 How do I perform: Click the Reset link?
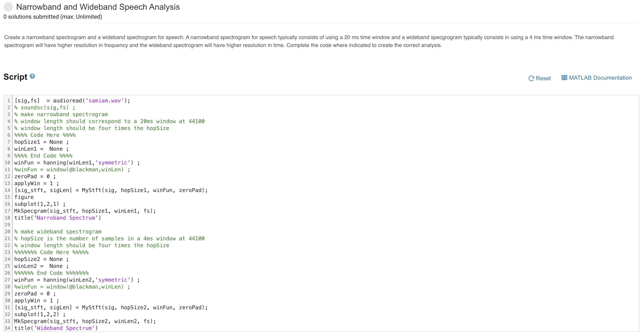(543, 78)
